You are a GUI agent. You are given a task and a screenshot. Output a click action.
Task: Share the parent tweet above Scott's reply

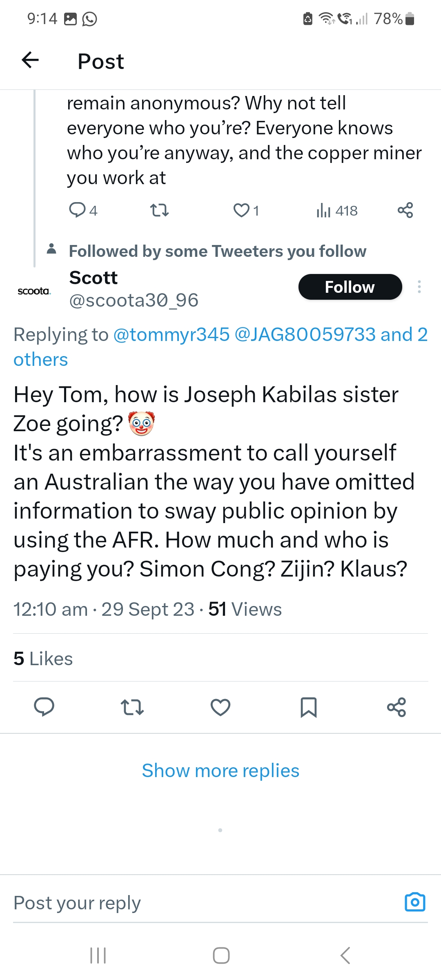tap(405, 210)
